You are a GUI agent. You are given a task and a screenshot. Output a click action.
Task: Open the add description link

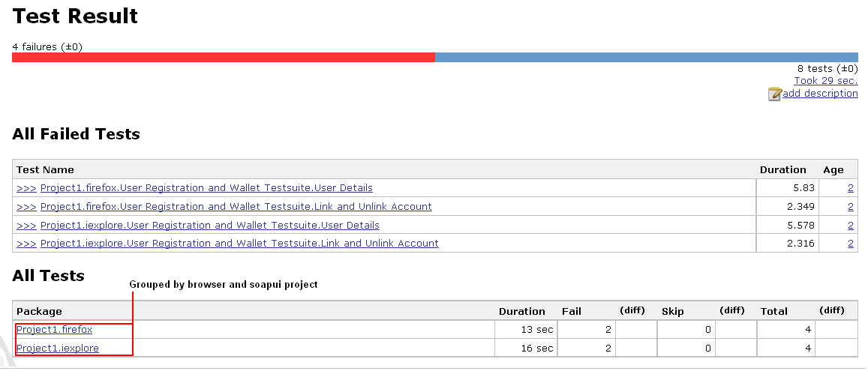tap(820, 94)
